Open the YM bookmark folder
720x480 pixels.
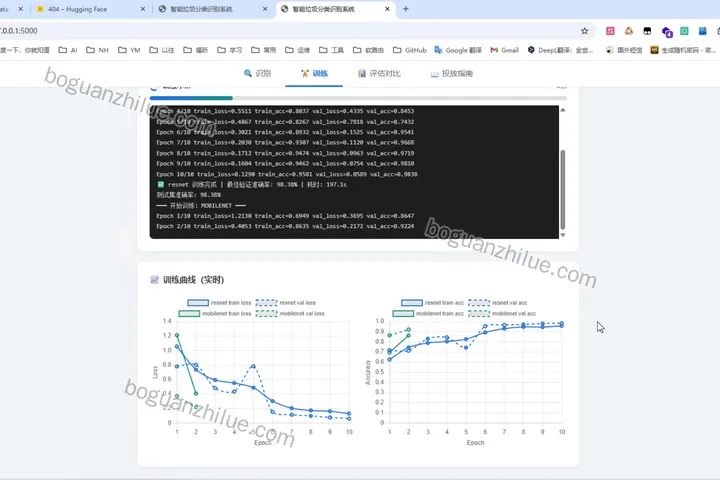pos(129,50)
